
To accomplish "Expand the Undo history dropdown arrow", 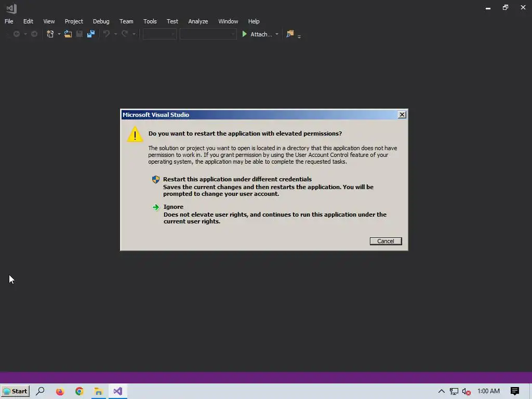I will coord(116,34).
